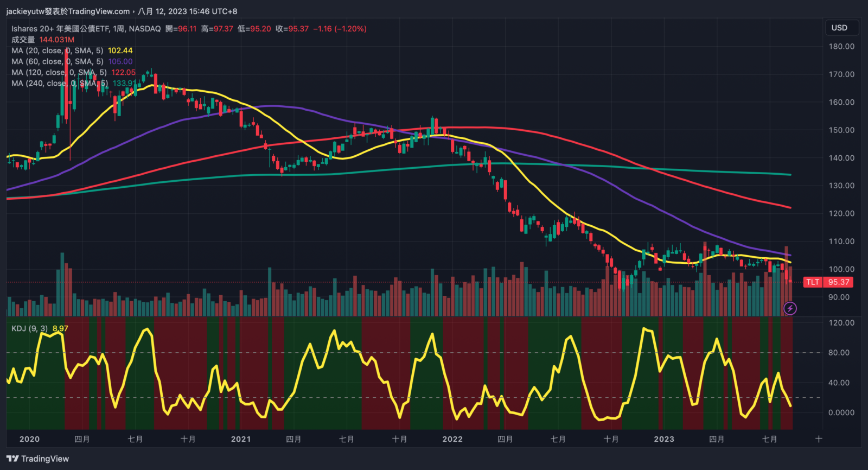
Task: Click the Ishares 20+ ETF symbol title
Action: (86, 29)
